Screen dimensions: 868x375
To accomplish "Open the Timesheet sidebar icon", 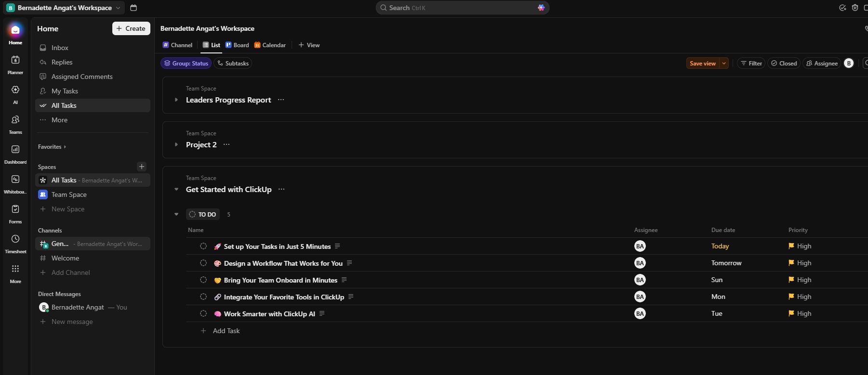I will tap(15, 243).
